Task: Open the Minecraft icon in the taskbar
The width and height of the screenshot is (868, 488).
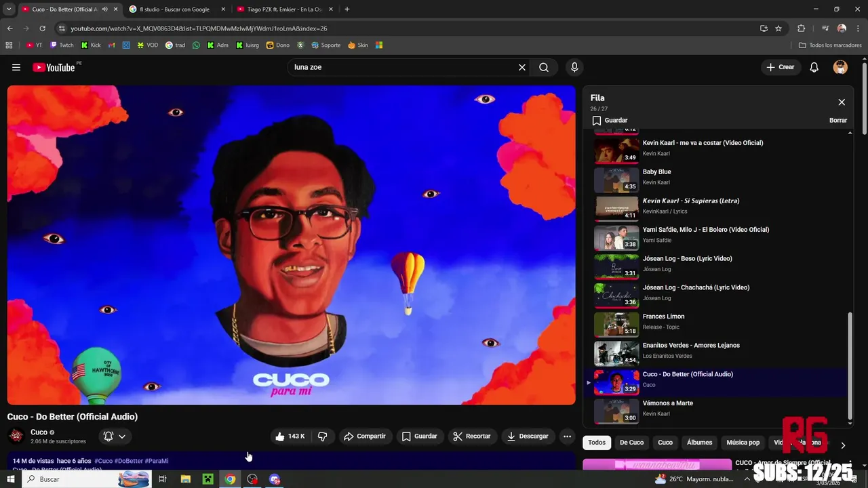Action: point(208,479)
